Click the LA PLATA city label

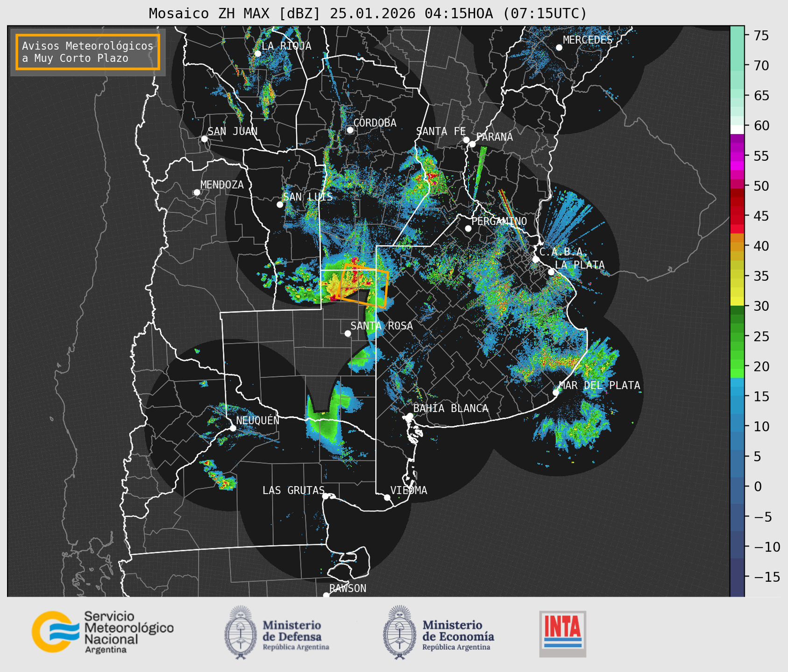580,265
